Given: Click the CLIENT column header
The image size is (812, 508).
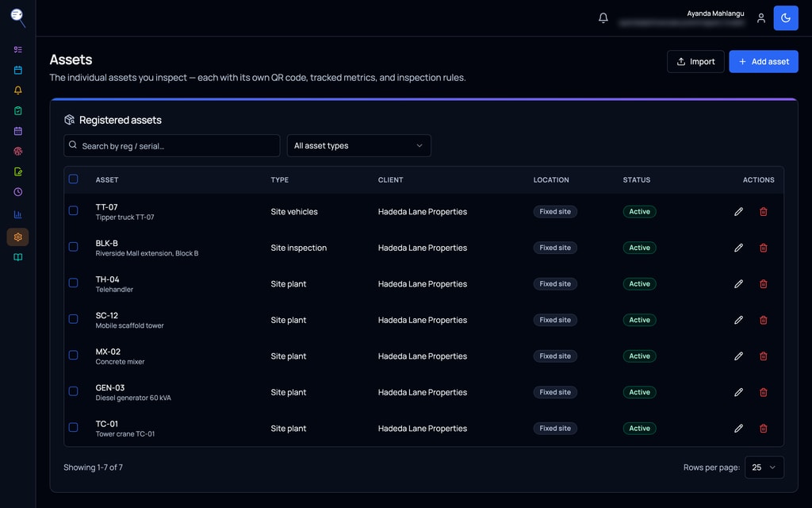Looking at the screenshot, I should coord(390,180).
